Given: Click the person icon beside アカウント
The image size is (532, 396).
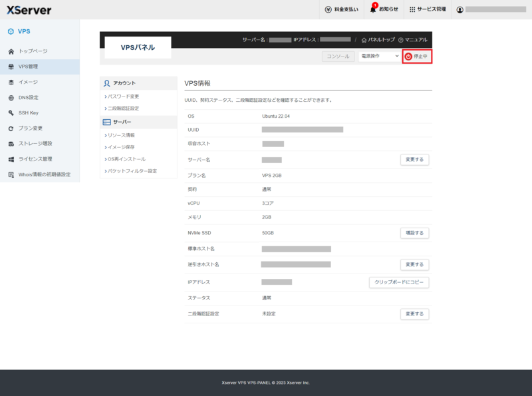Looking at the screenshot, I should coord(107,83).
